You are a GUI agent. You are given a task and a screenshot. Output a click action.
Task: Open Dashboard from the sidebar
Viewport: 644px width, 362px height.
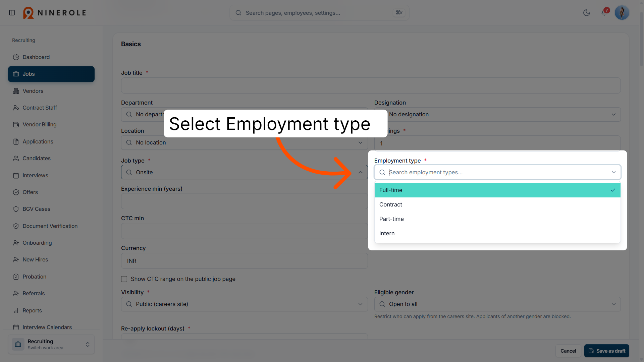pos(51,57)
